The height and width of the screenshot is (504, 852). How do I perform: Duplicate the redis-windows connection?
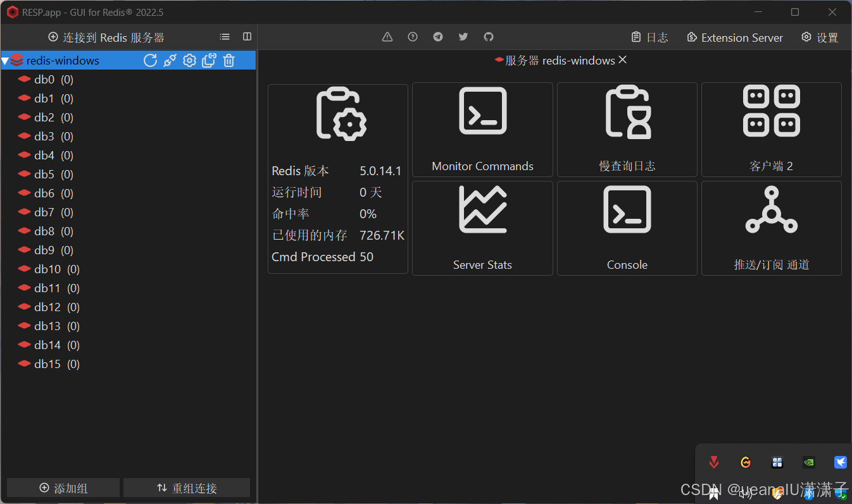click(209, 61)
